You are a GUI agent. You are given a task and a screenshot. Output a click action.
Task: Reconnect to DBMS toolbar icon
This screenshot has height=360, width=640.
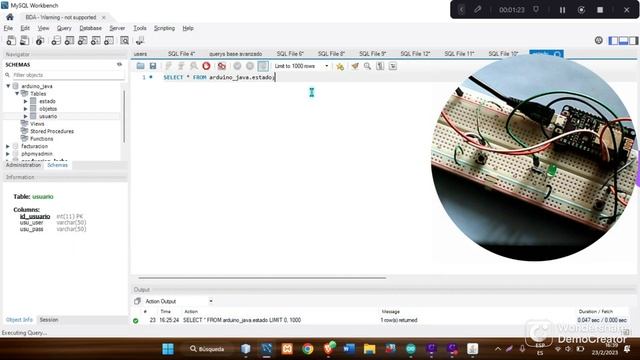[140, 40]
